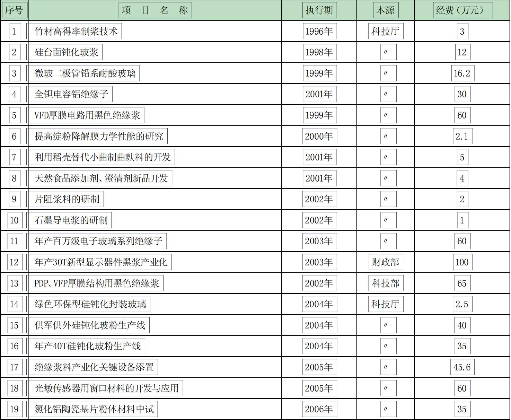The height and width of the screenshot is (420, 511).
Task: Select 科技厅 in row 14
Action: coord(386,304)
